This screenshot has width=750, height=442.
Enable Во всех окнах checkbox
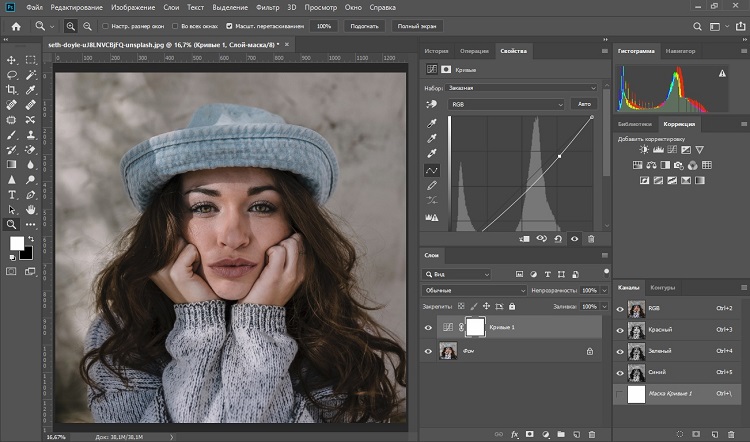pos(175,26)
